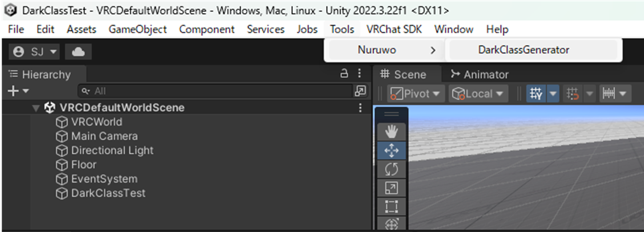Open the Hierarchy panel options menu
The image size is (644, 232).
tap(359, 74)
